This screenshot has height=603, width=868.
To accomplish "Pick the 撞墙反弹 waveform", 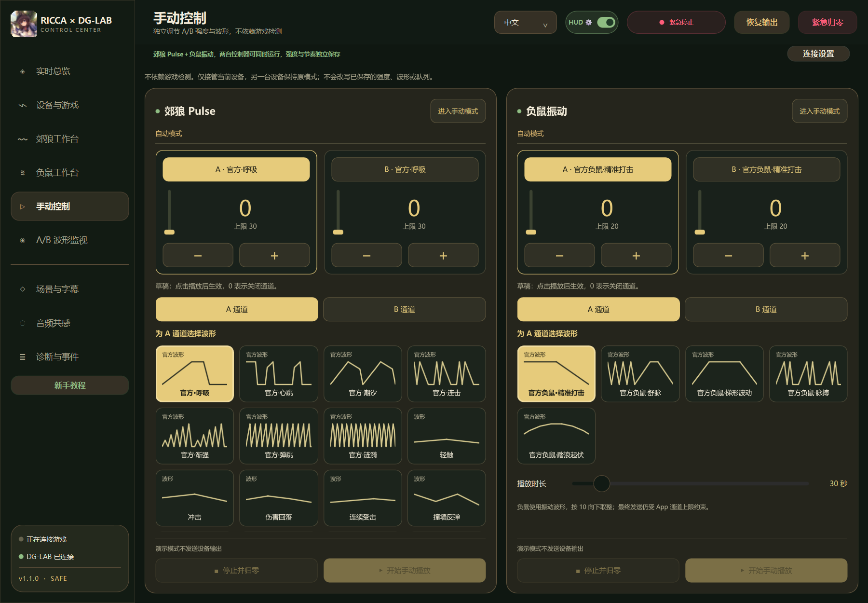I will tap(447, 498).
